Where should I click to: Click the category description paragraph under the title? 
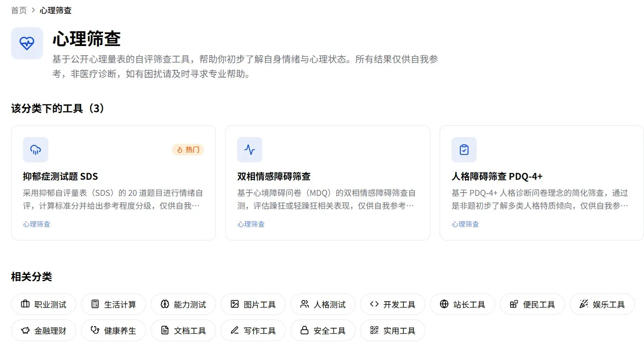[245, 66]
